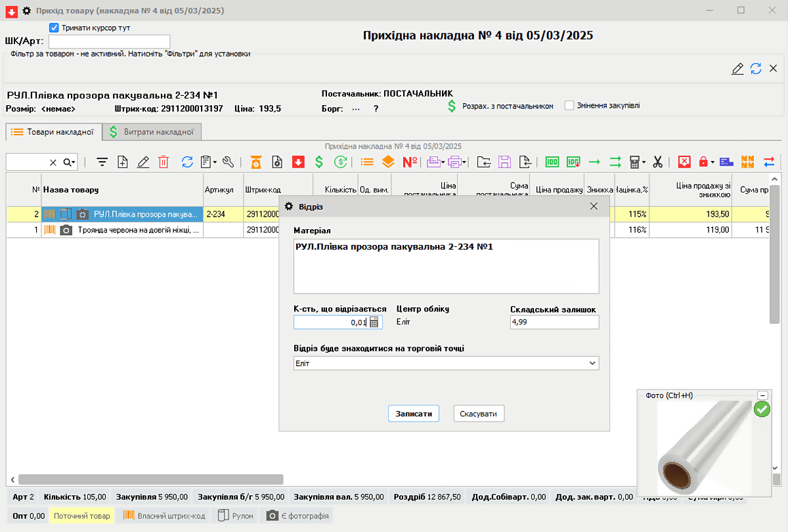Click the 'Скасувати' button
788x532 pixels.
coord(479,414)
